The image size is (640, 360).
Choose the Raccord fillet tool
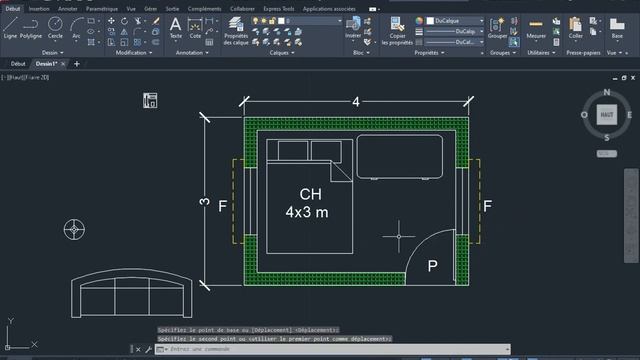pyautogui.click(x=138, y=31)
